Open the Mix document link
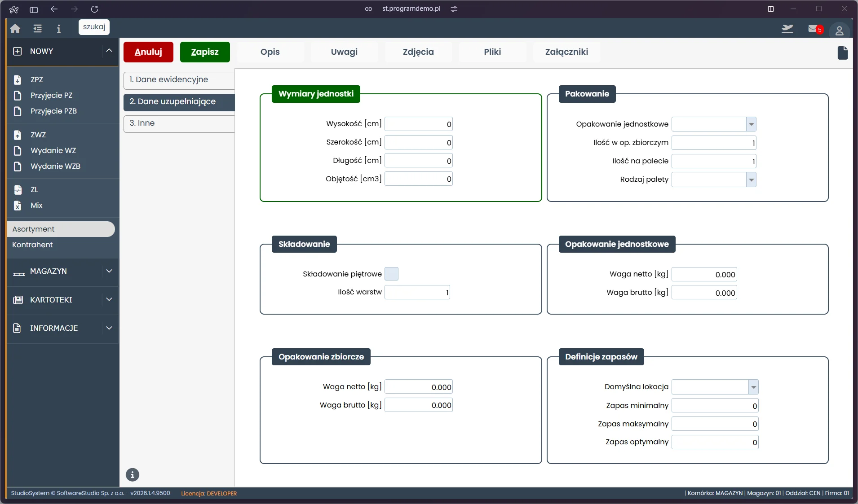The height and width of the screenshot is (504, 858). click(36, 205)
